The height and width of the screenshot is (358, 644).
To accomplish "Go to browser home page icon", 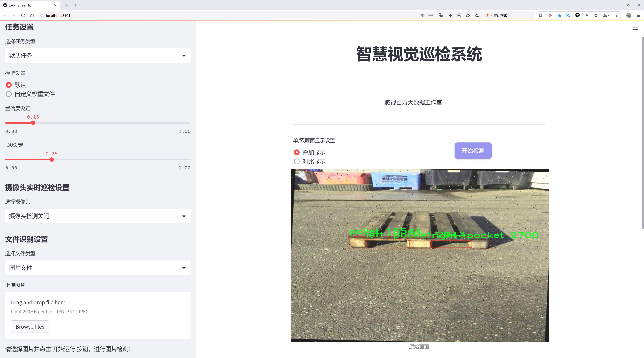I will [x=32, y=16].
